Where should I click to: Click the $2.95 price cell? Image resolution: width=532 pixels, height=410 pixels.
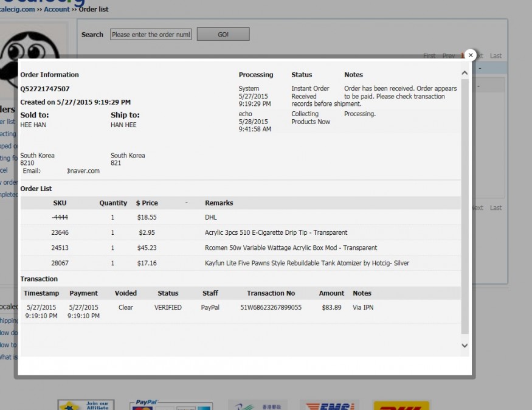coord(147,232)
